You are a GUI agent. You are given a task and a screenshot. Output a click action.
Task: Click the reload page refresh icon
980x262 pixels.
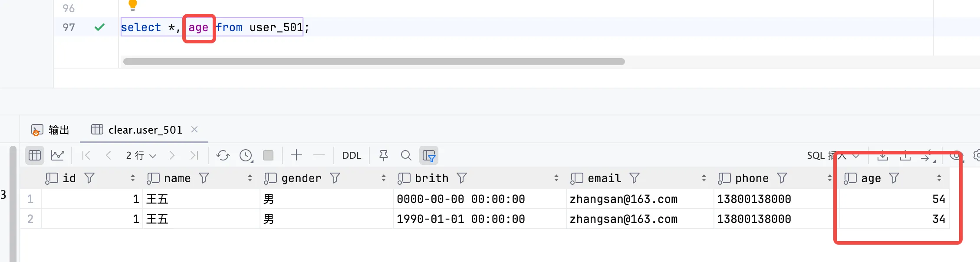click(x=223, y=155)
